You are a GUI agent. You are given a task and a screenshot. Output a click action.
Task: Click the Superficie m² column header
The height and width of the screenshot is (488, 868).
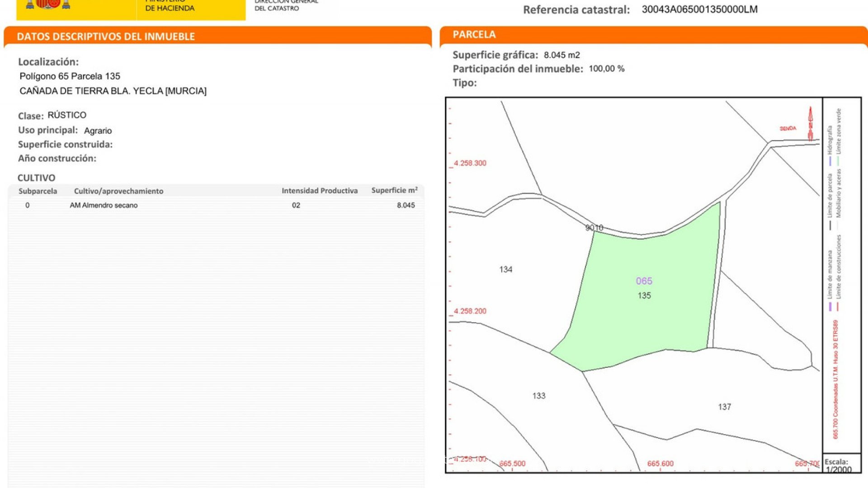[394, 191]
